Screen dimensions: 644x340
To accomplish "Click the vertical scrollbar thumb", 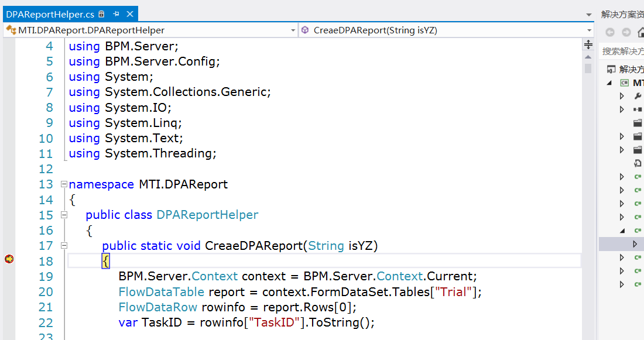I will [588, 68].
